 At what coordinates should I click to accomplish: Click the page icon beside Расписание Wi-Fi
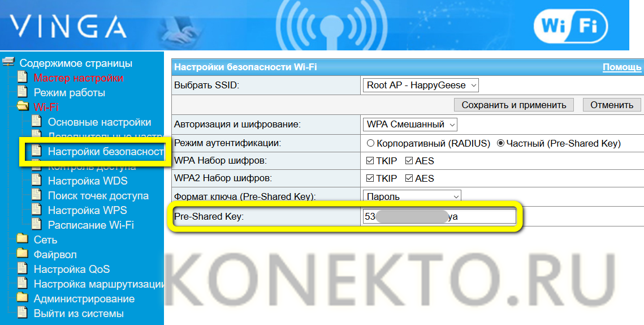pos(37,225)
